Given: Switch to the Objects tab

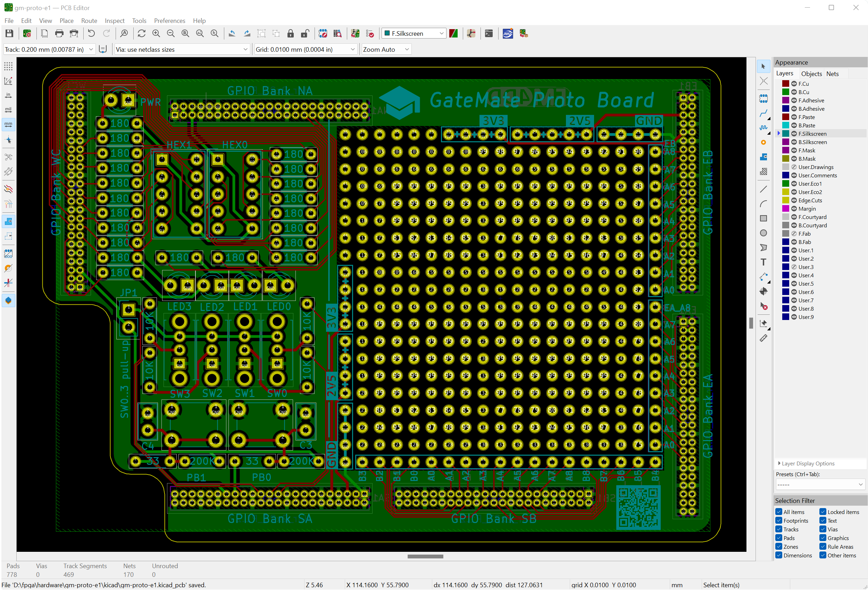Looking at the screenshot, I should coord(811,74).
